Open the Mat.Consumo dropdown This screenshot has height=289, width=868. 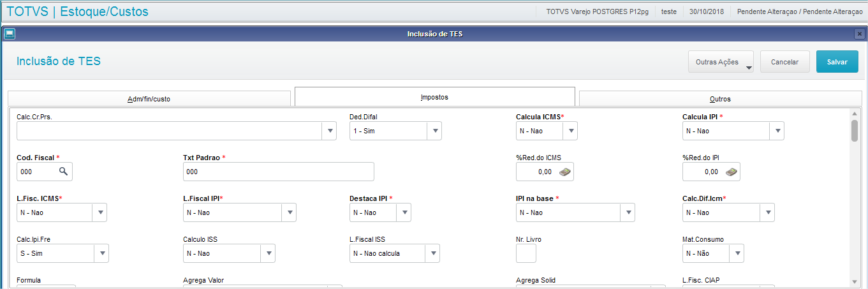coord(737,253)
